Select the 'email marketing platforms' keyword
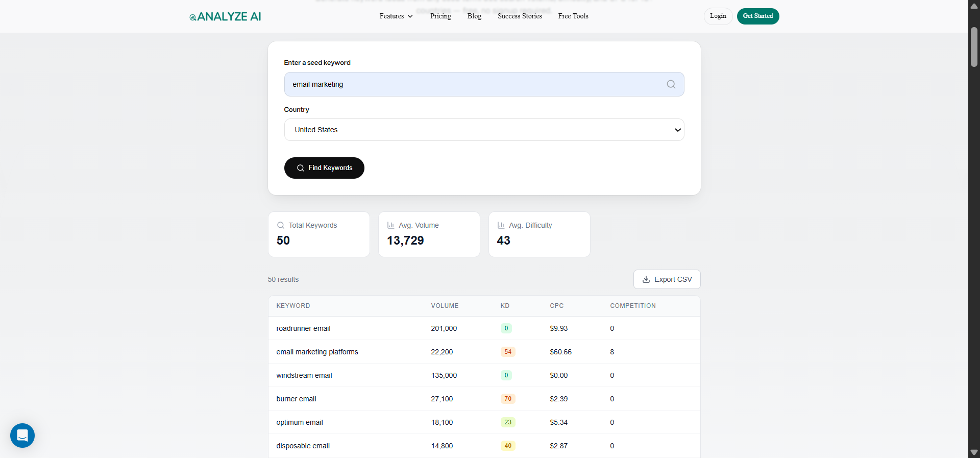The height and width of the screenshot is (458, 980). point(317,352)
